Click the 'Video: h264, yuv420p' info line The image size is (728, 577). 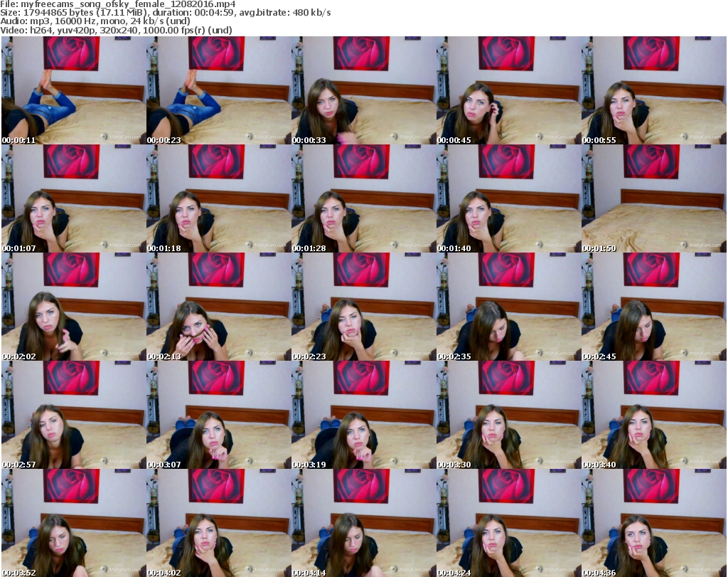[x=116, y=30]
